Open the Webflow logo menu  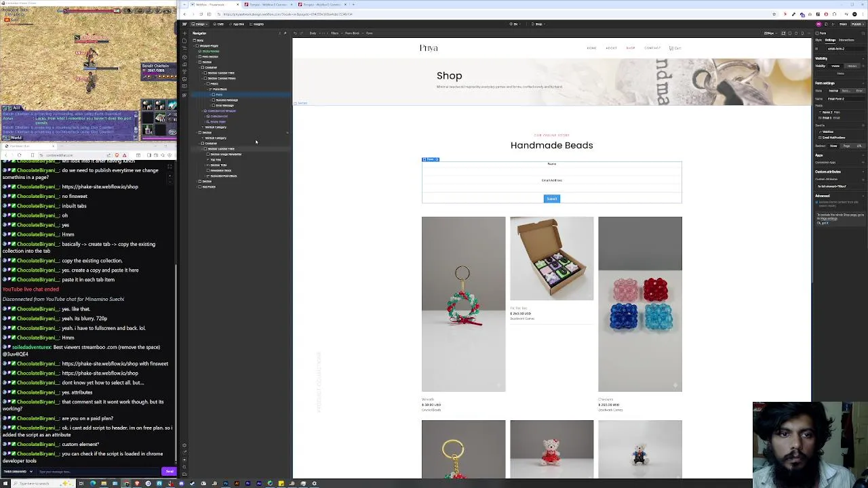click(x=184, y=24)
